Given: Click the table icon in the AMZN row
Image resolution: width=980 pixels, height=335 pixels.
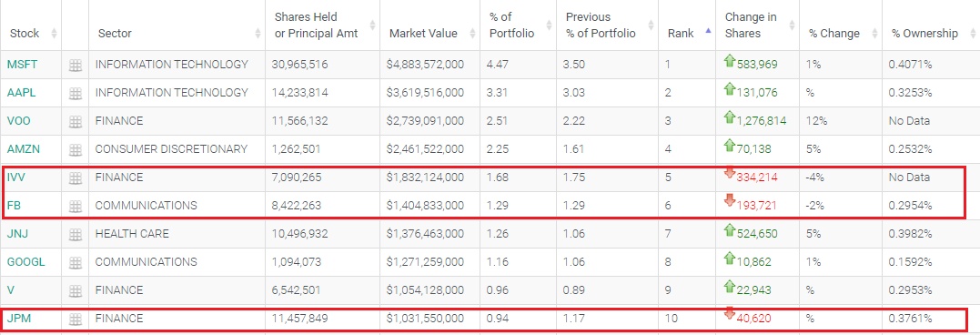Looking at the screenshot, I should pos(75,149).
